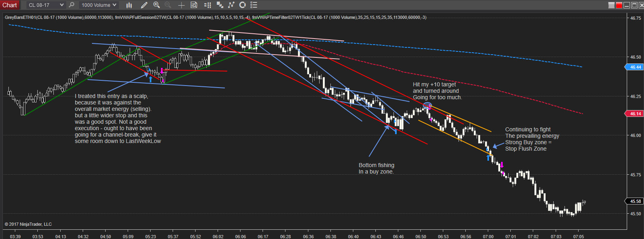Image resolution: width=644 pixels, height=239 pixels.
Task: Click the 07:05 time axis label
Action: (579, 237)
